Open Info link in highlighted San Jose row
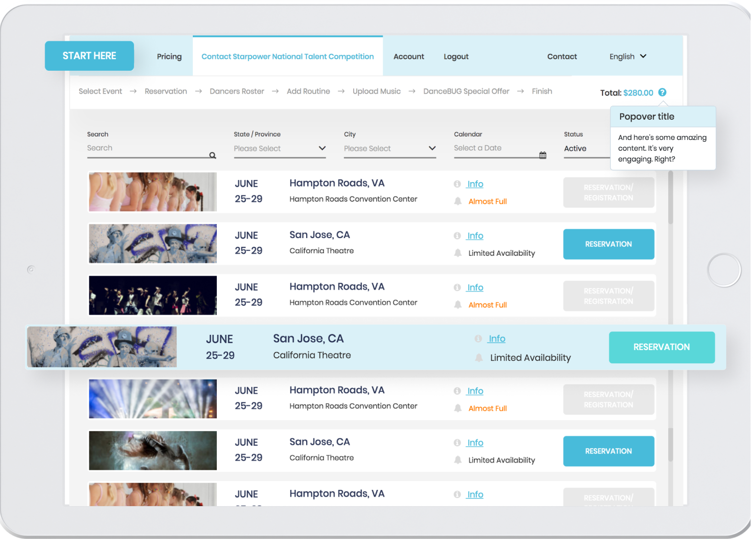756x539 pixels. click(x=496, y=339)
